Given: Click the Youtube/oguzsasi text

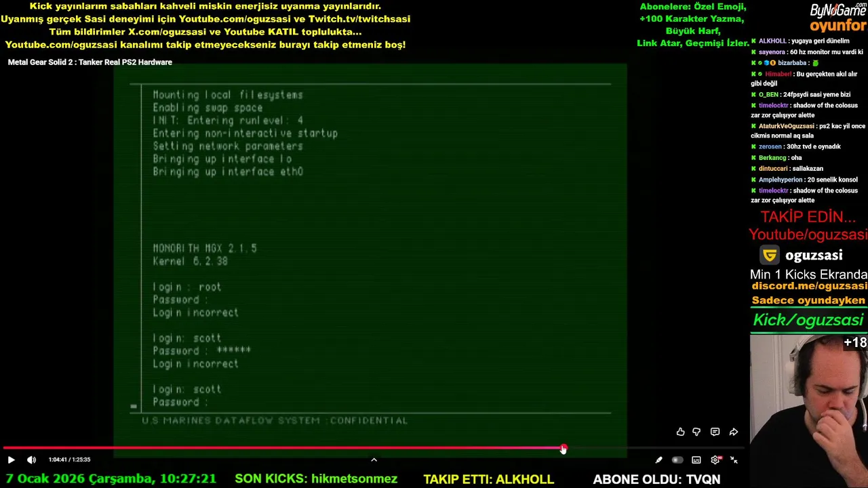Looking at the screenshot, I should pyautogui.click(x=808, y=235).
